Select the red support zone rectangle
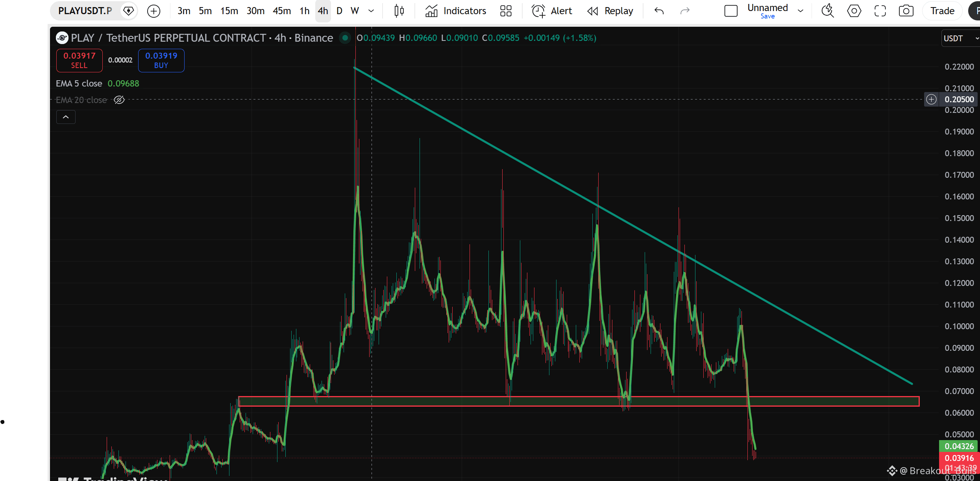Image resolution: width=980 pixels, height=481 pixels. [x=579, y=401]
